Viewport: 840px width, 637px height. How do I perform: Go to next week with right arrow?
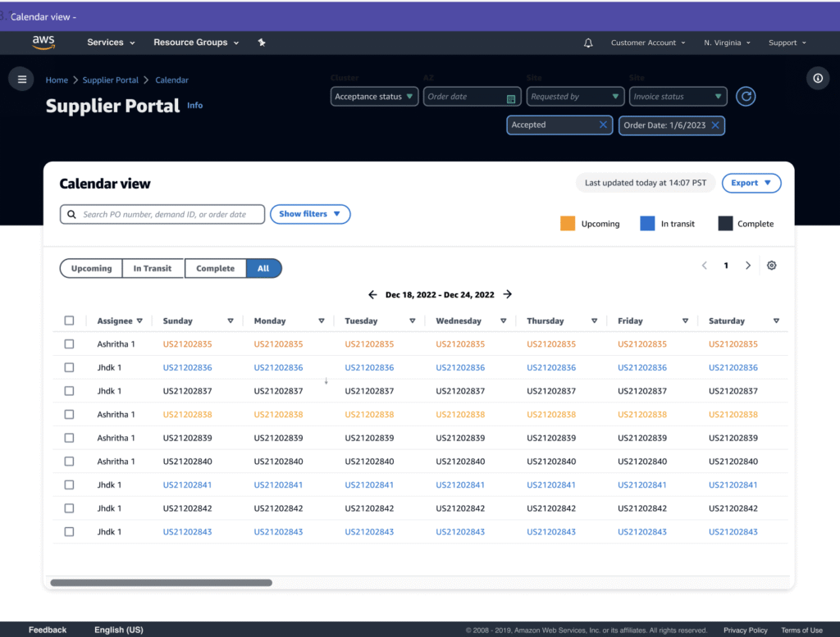pos(508,294)
